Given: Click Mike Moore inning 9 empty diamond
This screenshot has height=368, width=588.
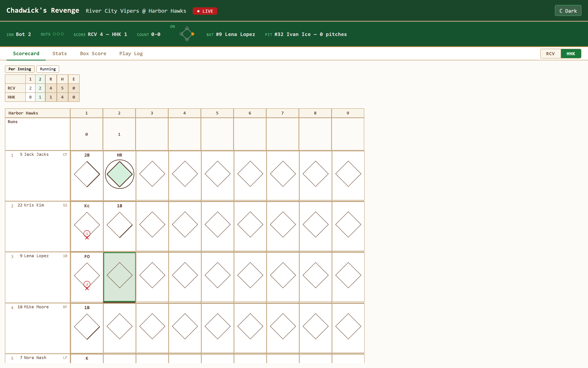Looking at the screenshot, I should coord(348,326).
